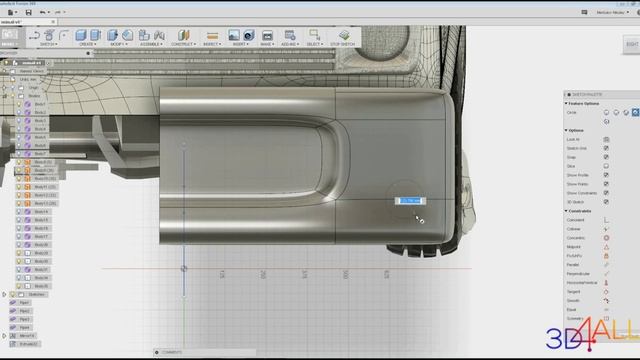Click the Insert Image icon

[234, 35]
